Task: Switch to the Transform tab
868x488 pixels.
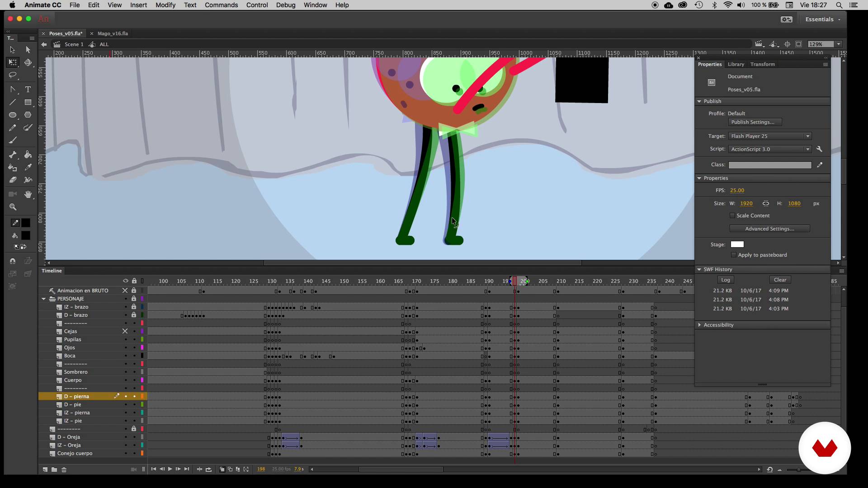Action: click(762, 65)
